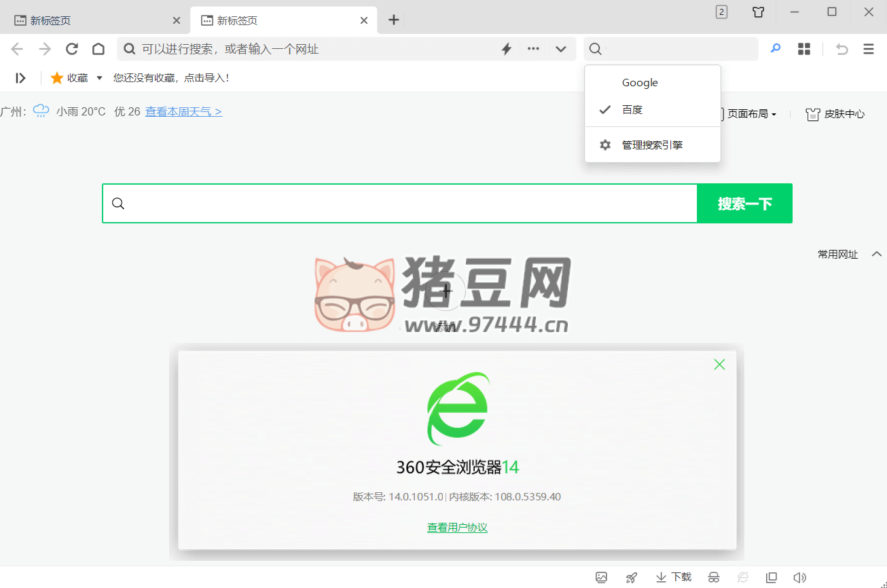Open 管理搜索引擎 settings entry
Screen dimensions: 887x588
pyautogui.click(x=652, y=145)
